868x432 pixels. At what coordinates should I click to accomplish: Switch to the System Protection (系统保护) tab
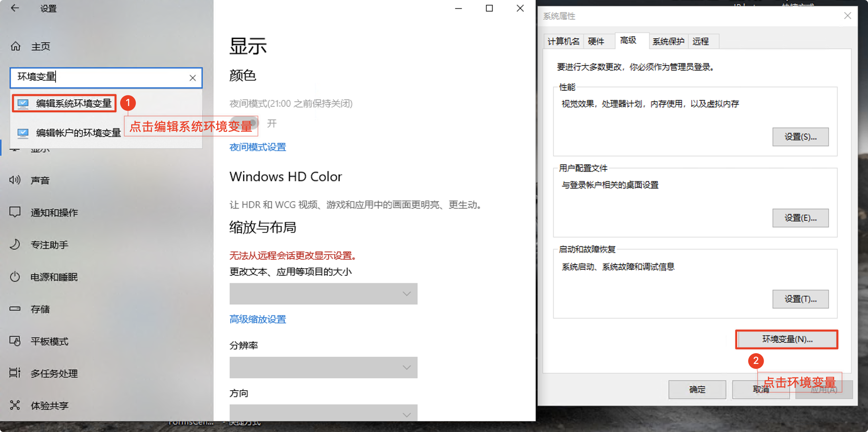(x=668, y=41)
